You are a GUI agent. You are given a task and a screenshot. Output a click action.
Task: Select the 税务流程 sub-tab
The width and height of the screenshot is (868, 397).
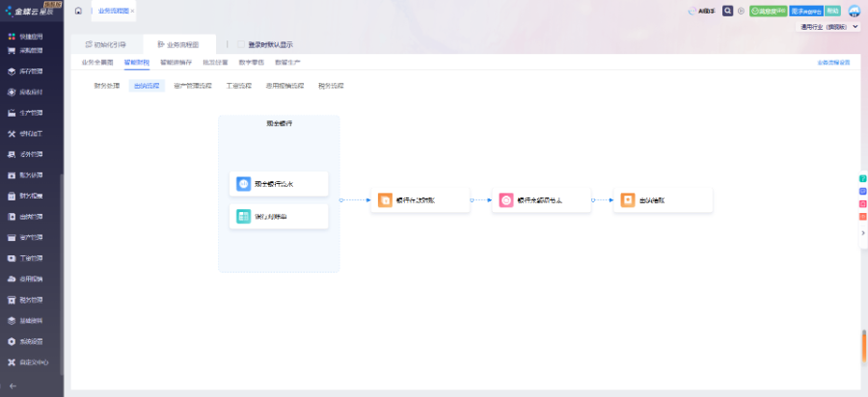click(x=331, y=86)
